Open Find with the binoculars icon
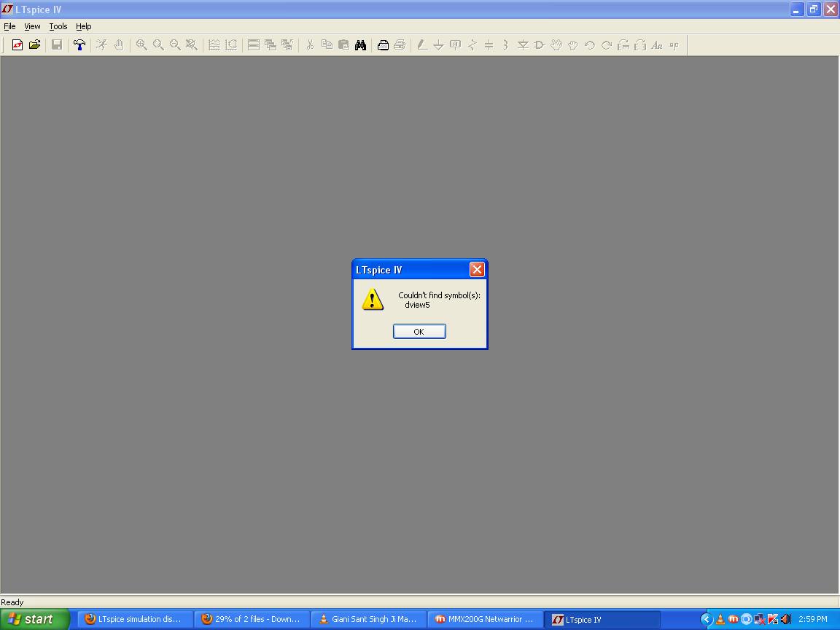Image resolution: width=840 pixels, height=630 pixels. click(x=360, y=45)
